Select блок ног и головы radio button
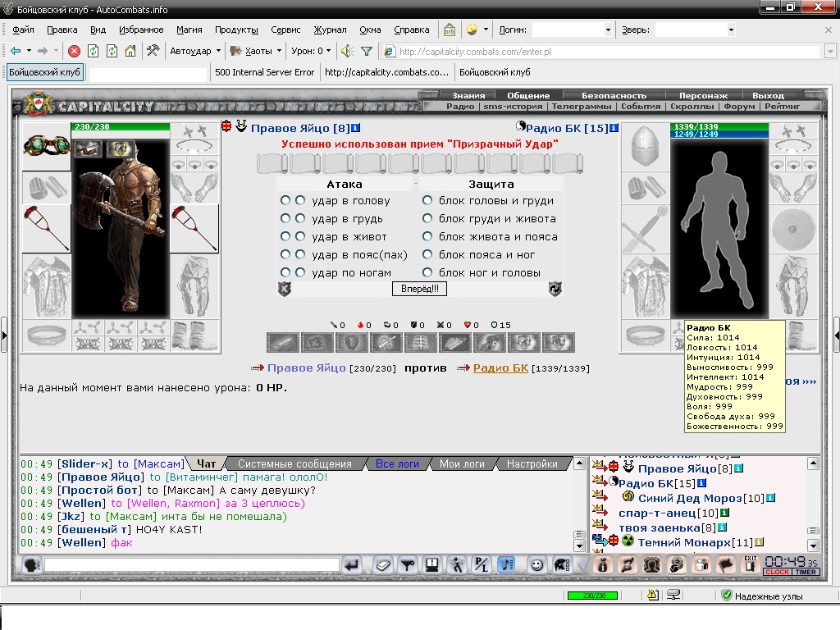The height and width of the screenshot is (630, 840). tap(427, 272)
